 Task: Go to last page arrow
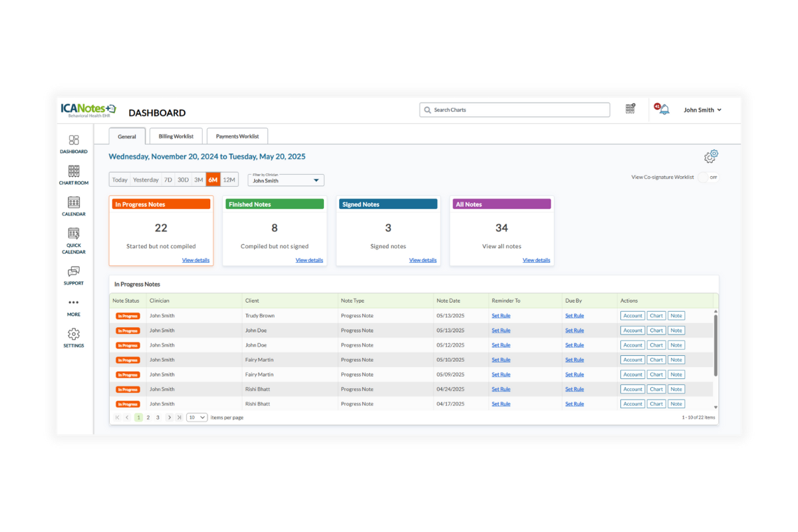(180, 418)
